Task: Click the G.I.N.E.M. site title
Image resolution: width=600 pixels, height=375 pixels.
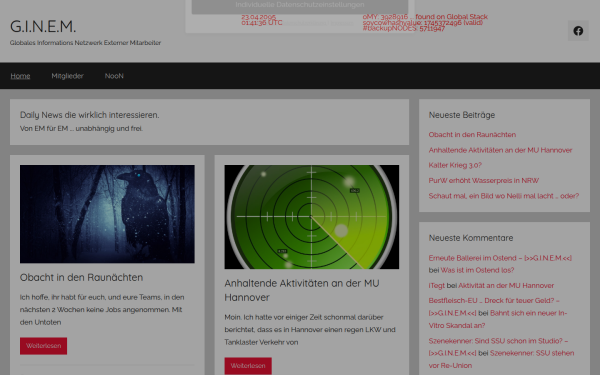Action: [43, 26]
